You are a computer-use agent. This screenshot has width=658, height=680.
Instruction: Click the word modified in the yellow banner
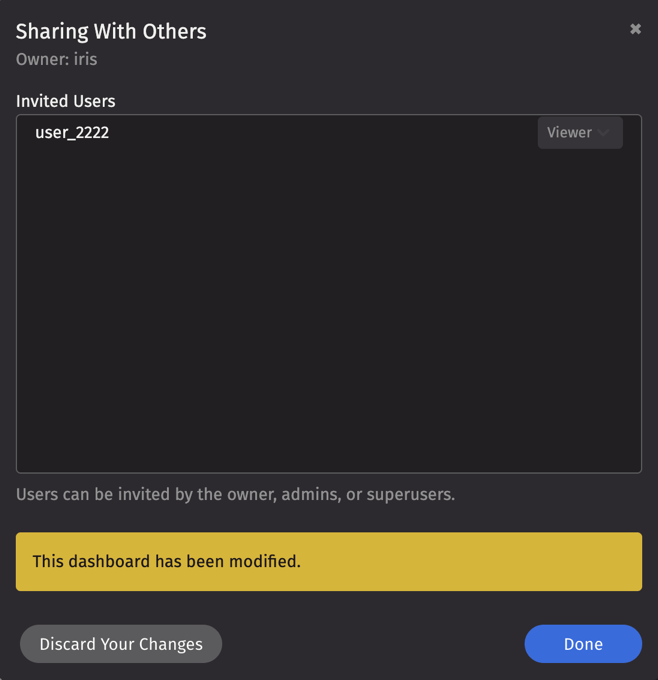pos(263,561)
